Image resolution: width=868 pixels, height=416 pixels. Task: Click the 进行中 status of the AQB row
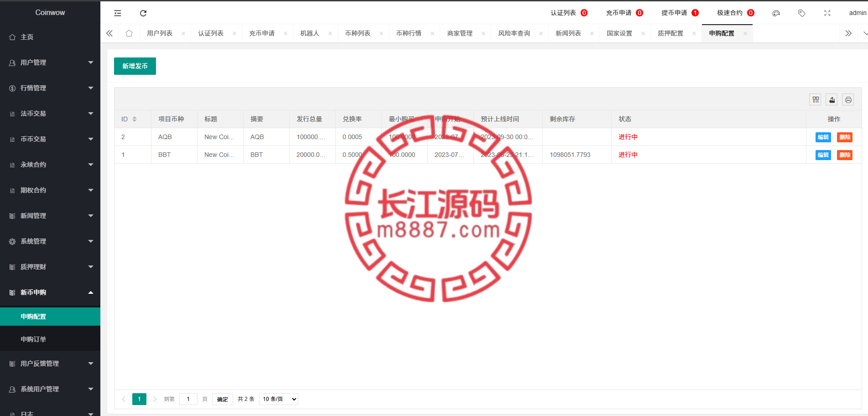628,137
